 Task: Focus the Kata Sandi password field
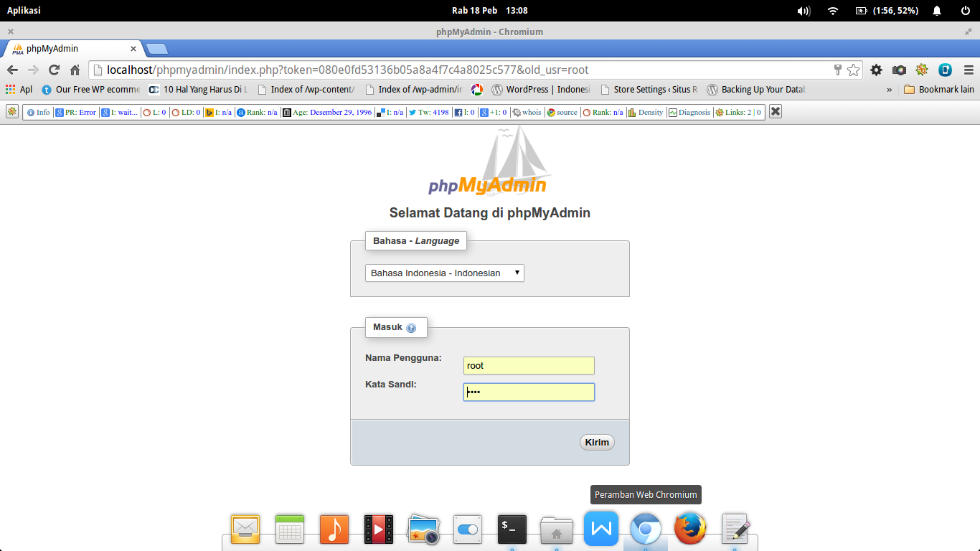tap(529, 392)
